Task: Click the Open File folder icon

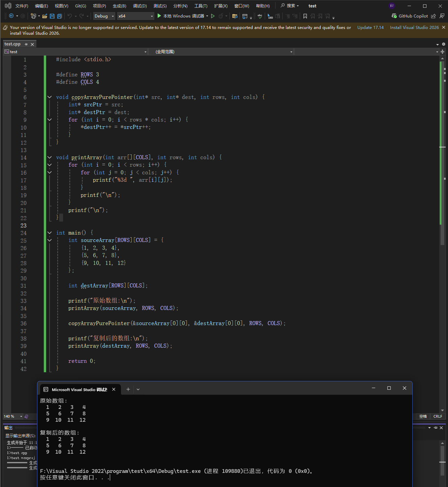Action: (x=44, y=16)
